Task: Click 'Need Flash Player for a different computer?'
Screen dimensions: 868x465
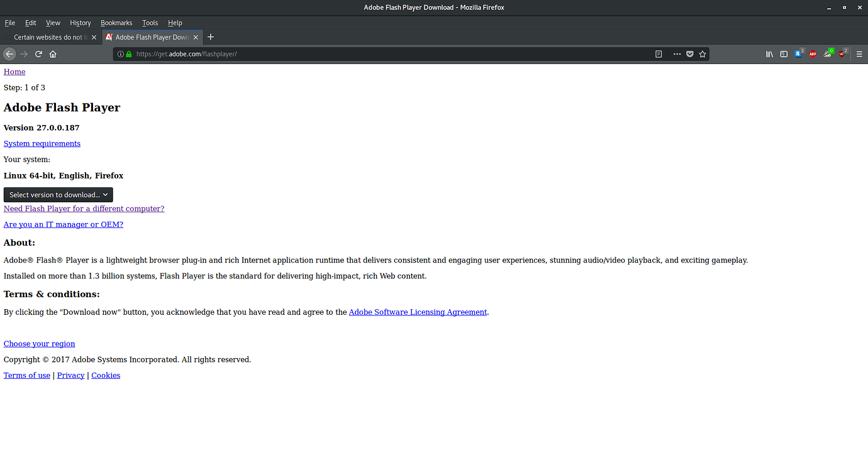Action: click(84, 209)
